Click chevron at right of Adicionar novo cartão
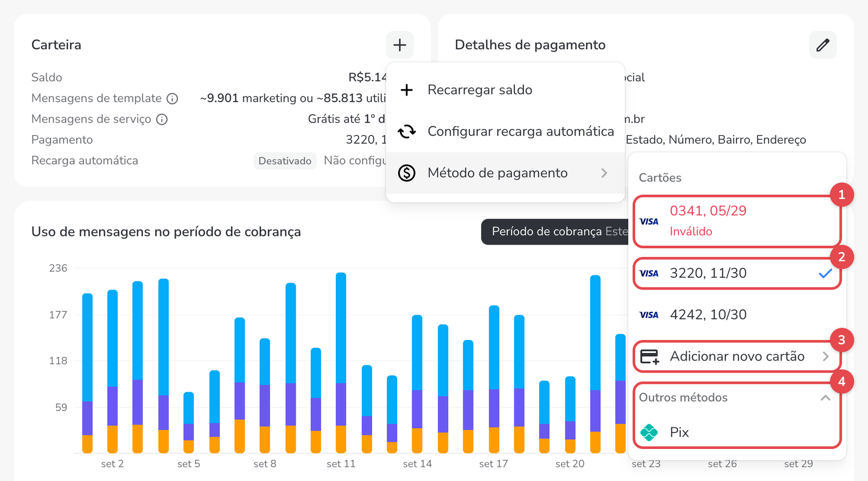The image size is (868, 481). point(825,356)
